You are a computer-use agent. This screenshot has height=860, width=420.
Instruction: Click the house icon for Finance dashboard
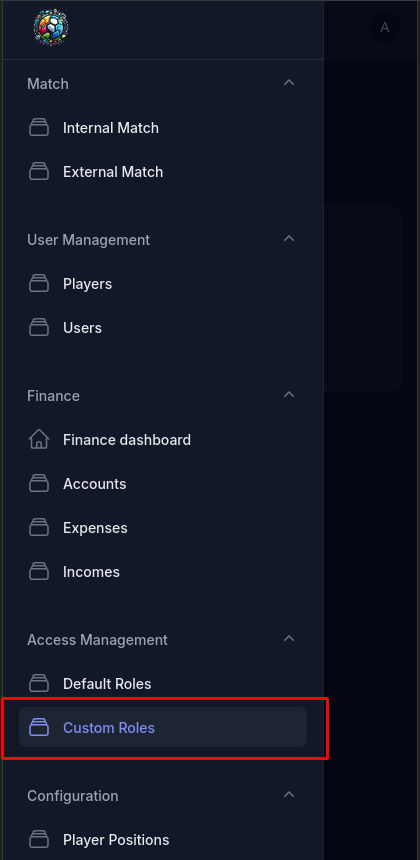[39, 440]
